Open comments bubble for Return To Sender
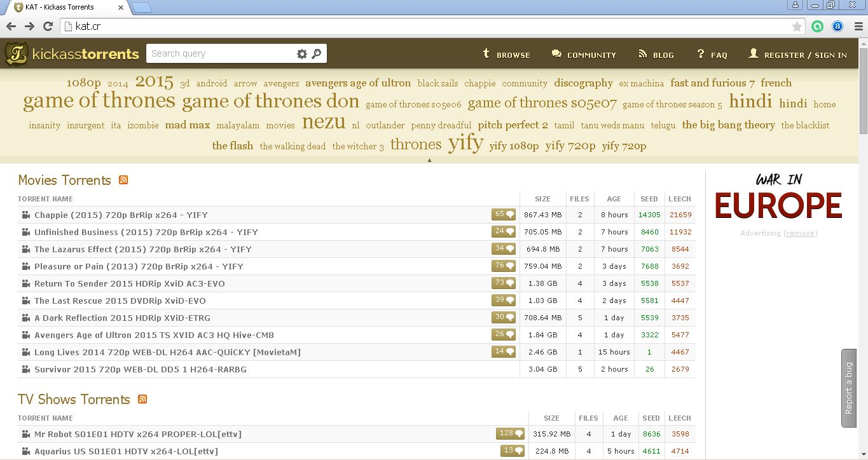 pos(504,283)
